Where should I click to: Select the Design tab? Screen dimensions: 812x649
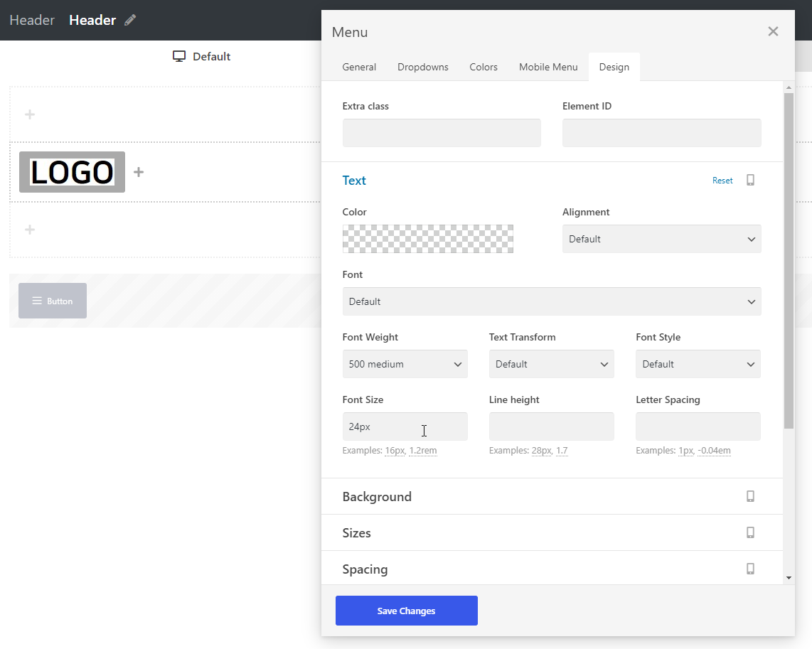coord(614,67)
